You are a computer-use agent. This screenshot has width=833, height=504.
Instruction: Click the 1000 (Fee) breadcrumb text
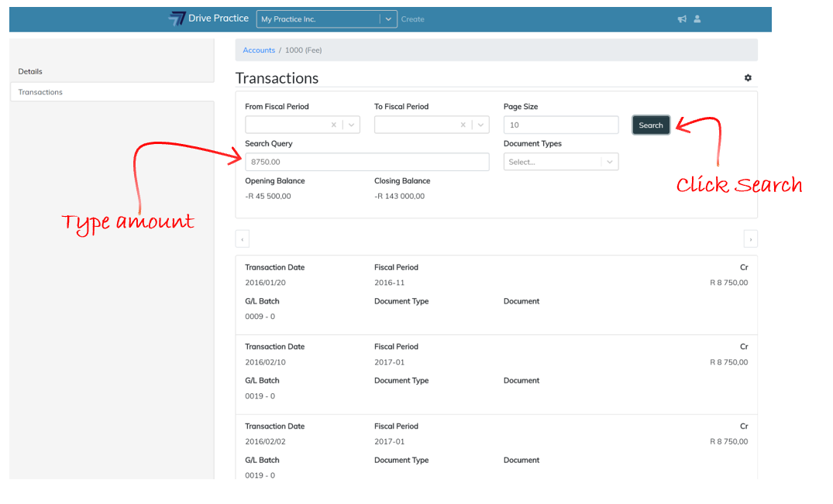click(x=303, y=50)
